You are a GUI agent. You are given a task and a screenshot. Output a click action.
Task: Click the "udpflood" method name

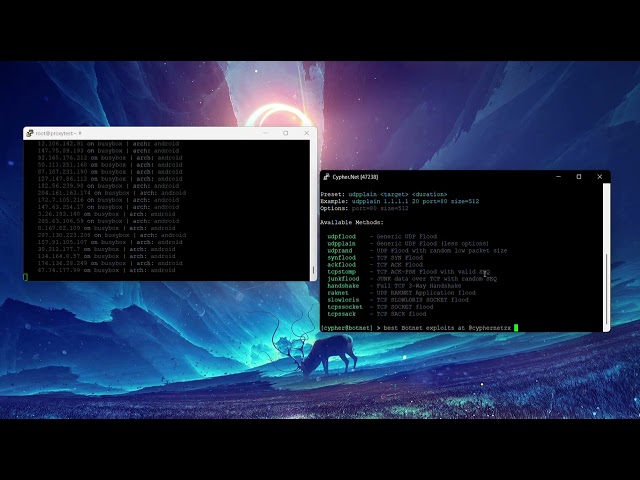[341, 237]
